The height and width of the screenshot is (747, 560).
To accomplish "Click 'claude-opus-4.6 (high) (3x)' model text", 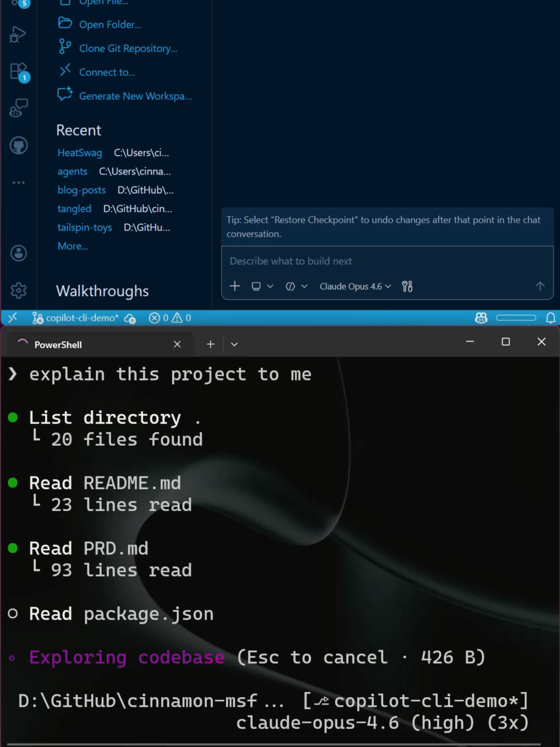I will tap(383, 723).
